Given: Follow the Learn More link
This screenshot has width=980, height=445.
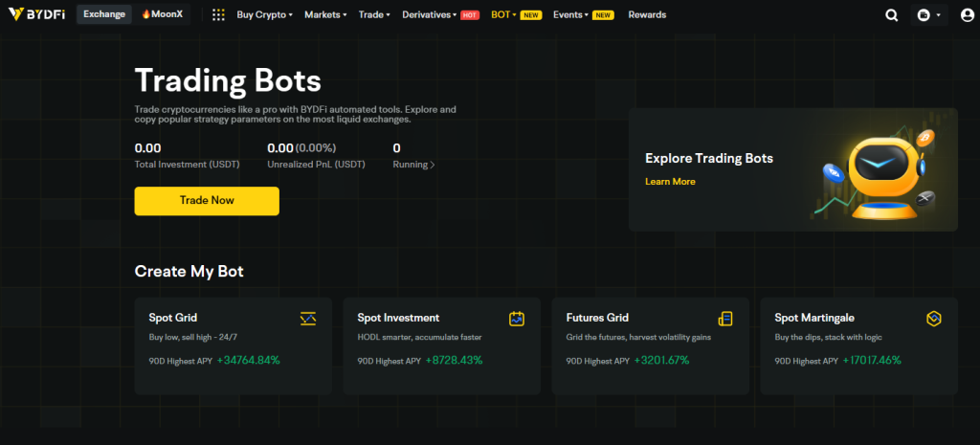Looking at the screenshot, I should pos(670,181).
